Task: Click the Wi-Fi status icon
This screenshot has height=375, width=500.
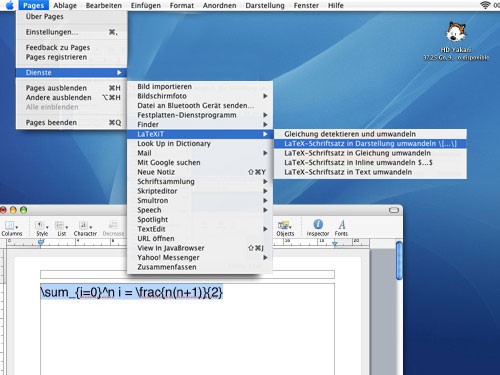Action: pos(485,5)
